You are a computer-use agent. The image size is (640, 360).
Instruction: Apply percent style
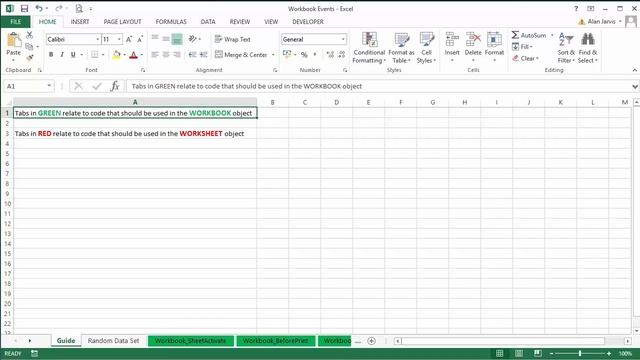click(x=304, y=55)
